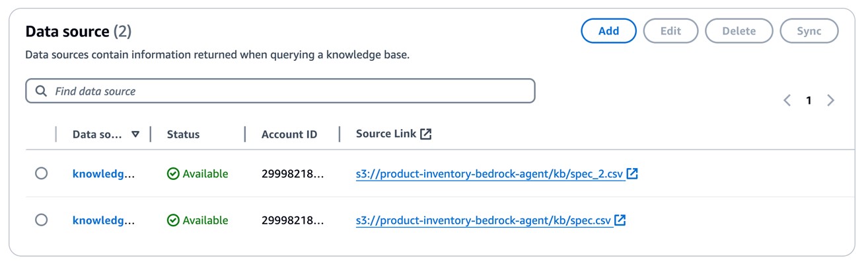This screenshot has height=262, width=868.
Task: Click the Sync button
Action: click(x=809, y=31)
